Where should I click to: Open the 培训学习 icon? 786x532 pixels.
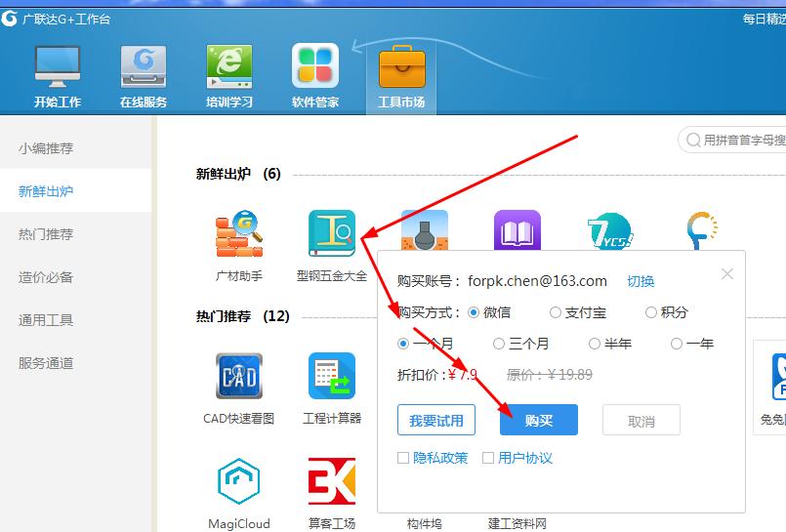click(229, 66)
